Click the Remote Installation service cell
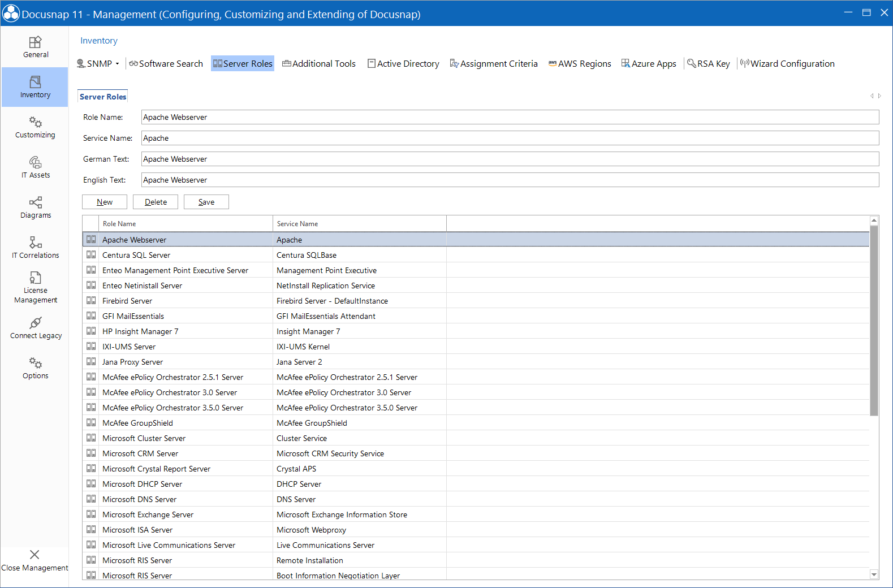893x588 pixels. [x=360, y=560]
